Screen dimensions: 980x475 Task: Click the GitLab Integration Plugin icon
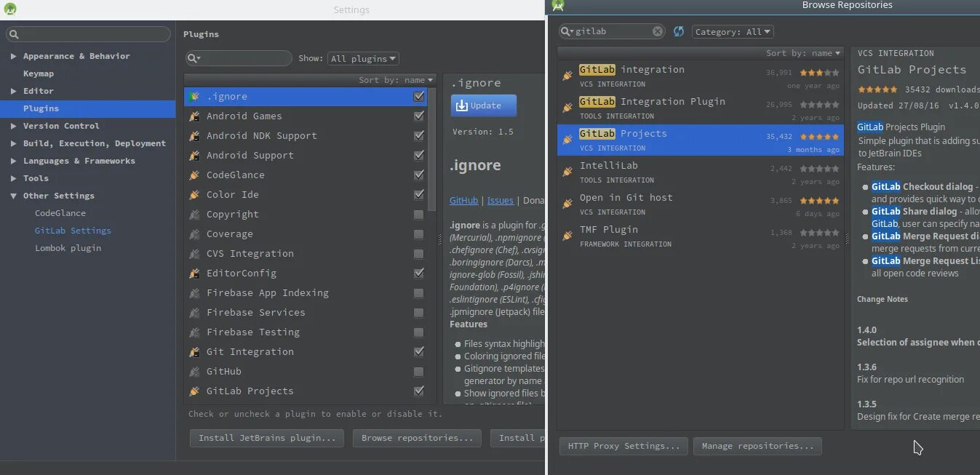pos(567,108)
